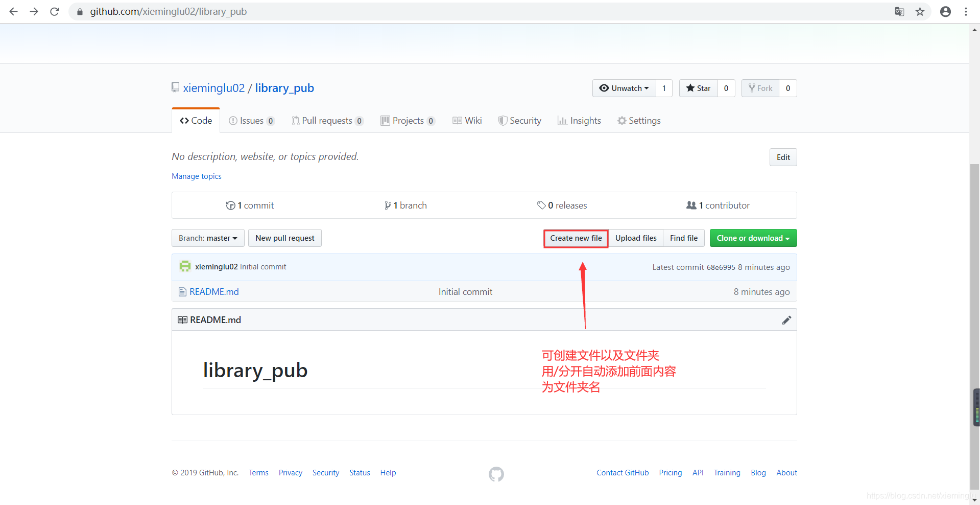Open footer Privacy link
Image resolution: width=980 pixels, height=505 pixels.
(x=291, y=473)
